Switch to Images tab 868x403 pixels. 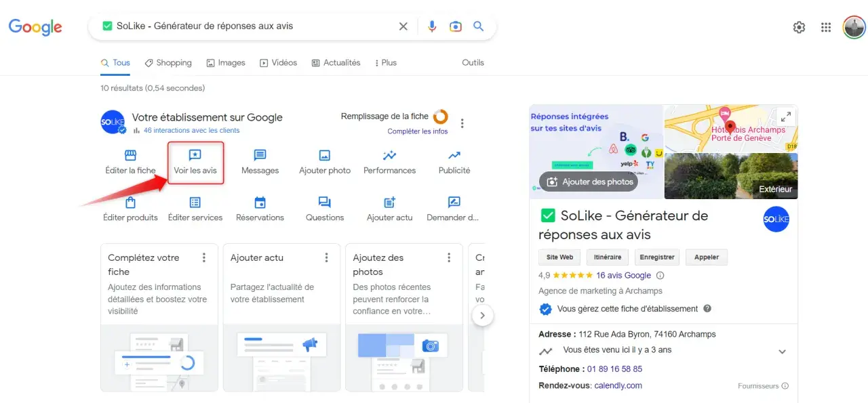[226, 62]
